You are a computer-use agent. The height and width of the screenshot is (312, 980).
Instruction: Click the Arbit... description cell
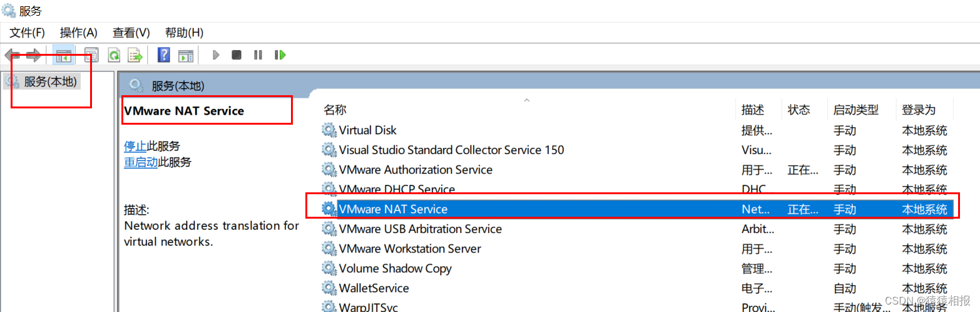coord(758,229)
